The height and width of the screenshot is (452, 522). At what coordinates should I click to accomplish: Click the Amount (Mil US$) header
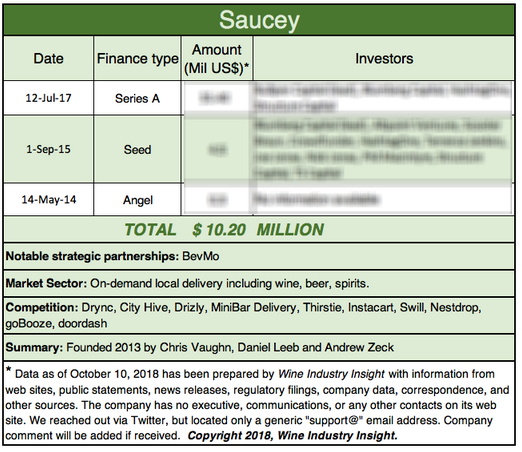[217, 58]
